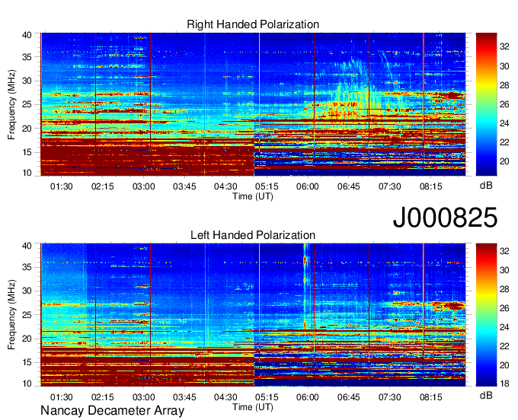Click the right-handed plot's colorbar

pyautogui.click(x=486, y=104)
